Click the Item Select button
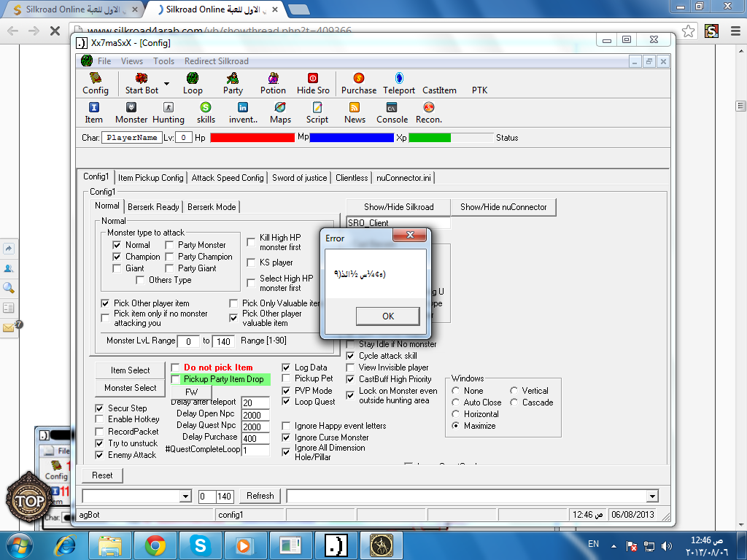This screenshot has height=560, width=747. (x=130, y=370)
